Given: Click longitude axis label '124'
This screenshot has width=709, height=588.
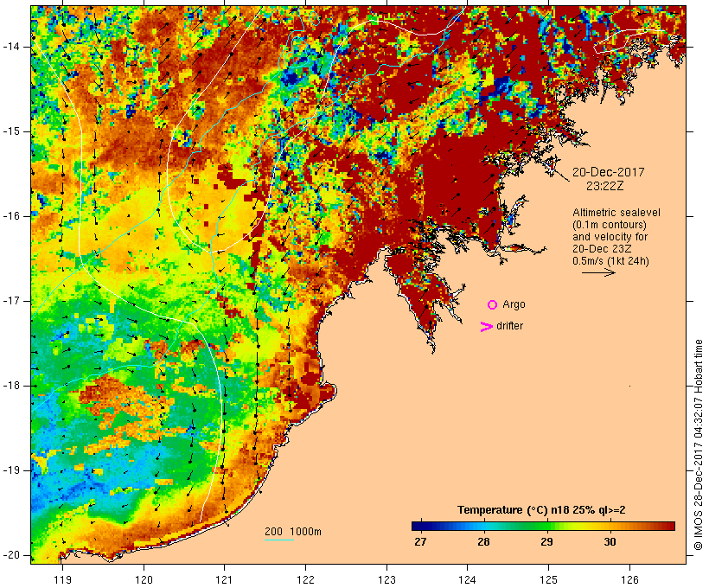Looking at the screenshot, I should (468, 579).
